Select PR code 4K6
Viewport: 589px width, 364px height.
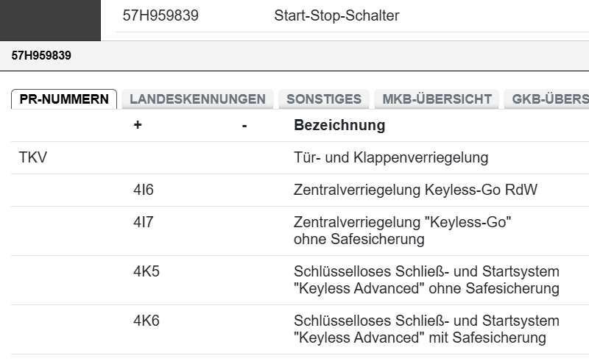(x=147, y=321)
